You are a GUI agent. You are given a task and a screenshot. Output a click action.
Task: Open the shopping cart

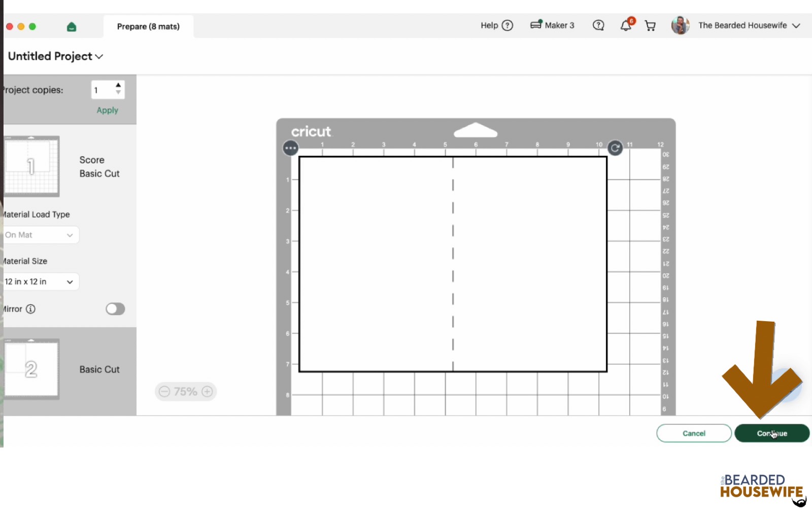pyautogui.click(x=650, y=25)
